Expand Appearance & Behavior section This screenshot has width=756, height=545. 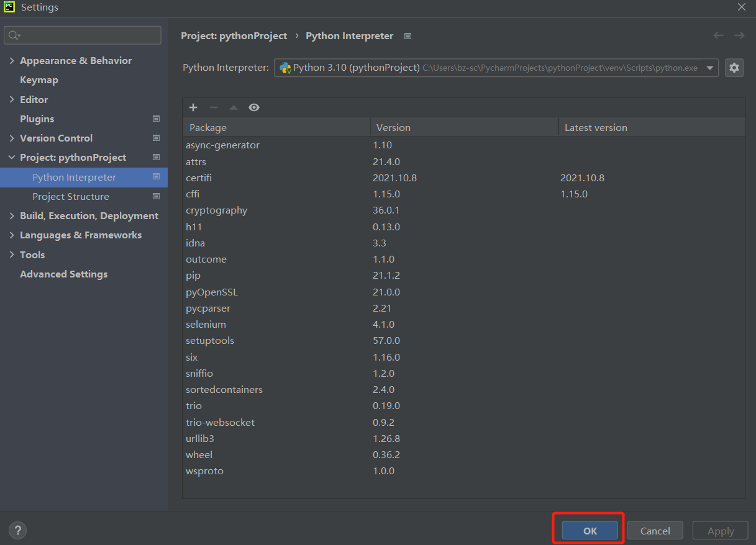pyautogui.click(x=12, y=60)
